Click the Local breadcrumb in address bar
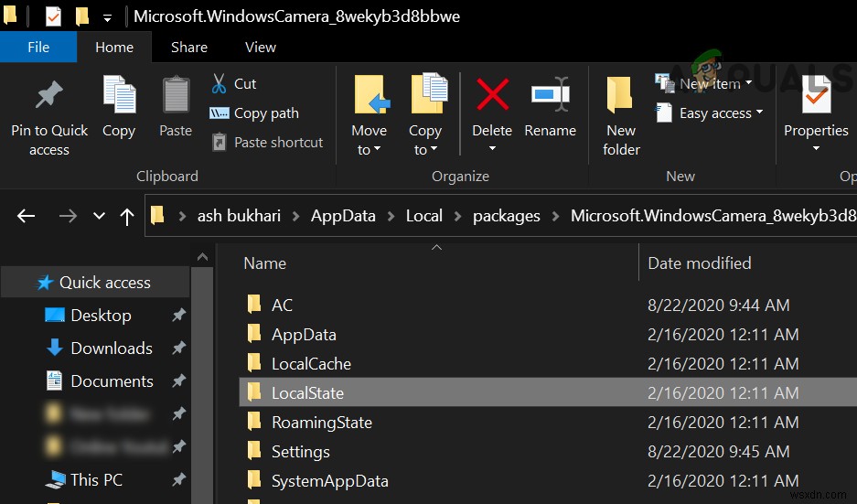 point(423,217)
